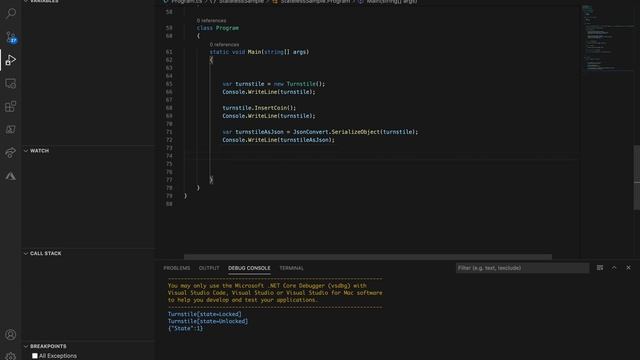Click the '0 references' lens above class Program

coord(211,20)
